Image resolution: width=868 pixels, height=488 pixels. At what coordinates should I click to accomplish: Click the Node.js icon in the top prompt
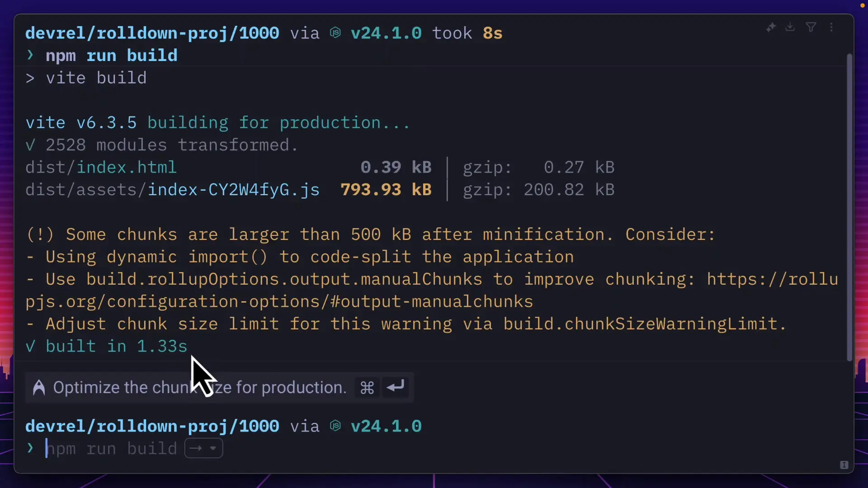335,33
